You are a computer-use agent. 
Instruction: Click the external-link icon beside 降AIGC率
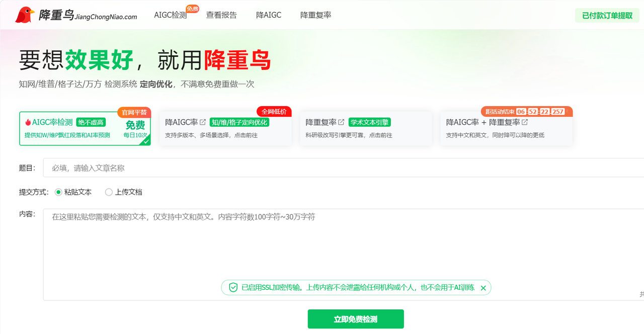pos(203,122)
